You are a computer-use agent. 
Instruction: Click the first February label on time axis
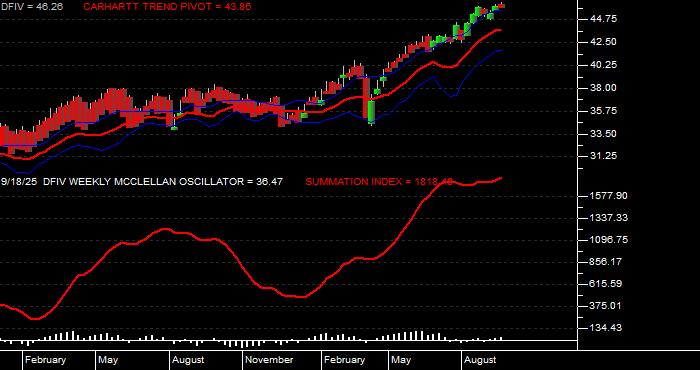(46, 360)
